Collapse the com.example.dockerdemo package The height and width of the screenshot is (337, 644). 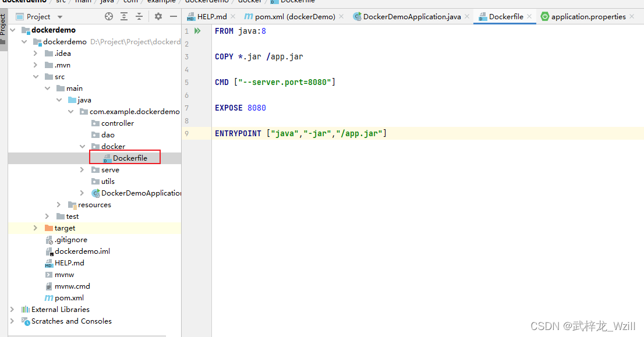pos(70,112)
